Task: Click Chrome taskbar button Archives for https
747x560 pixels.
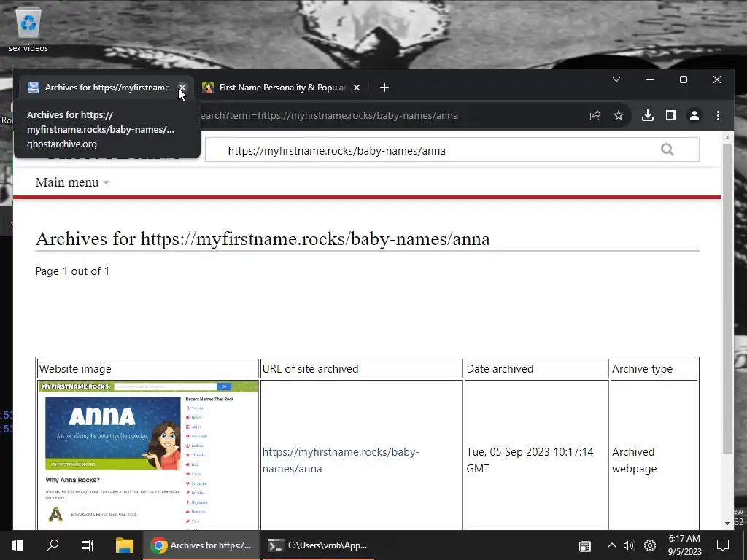Action: point(201,545)
